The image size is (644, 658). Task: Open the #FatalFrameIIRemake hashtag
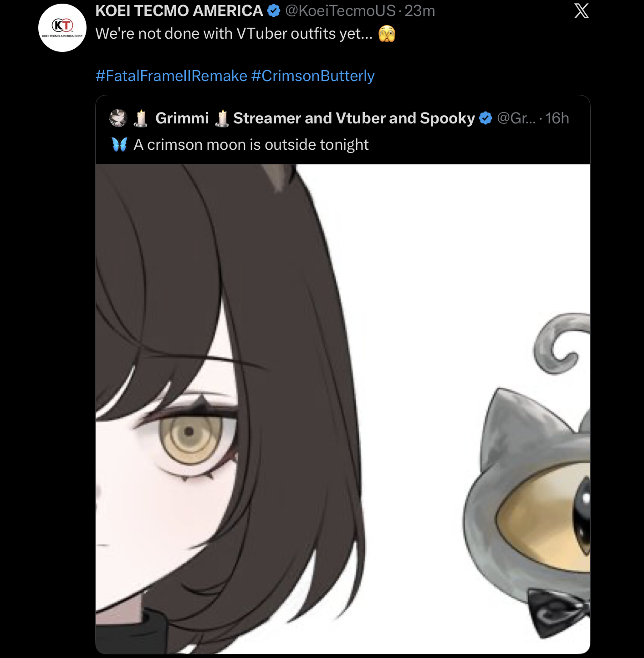tap(171, 76)
